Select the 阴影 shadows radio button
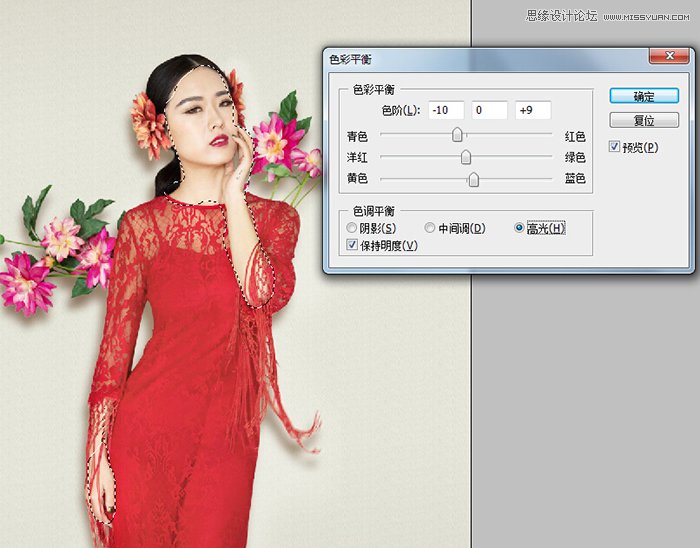 pos(351,228)
